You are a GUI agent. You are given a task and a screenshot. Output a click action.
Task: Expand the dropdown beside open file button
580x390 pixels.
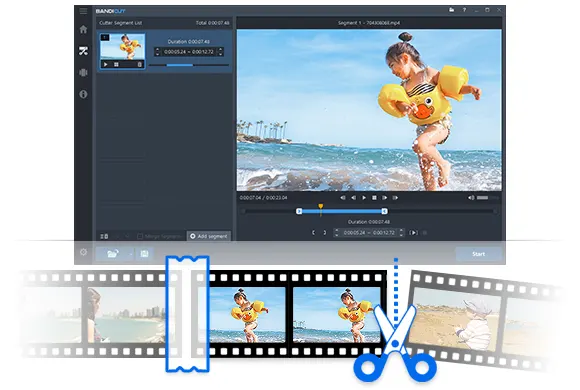(x=131, y=254)
